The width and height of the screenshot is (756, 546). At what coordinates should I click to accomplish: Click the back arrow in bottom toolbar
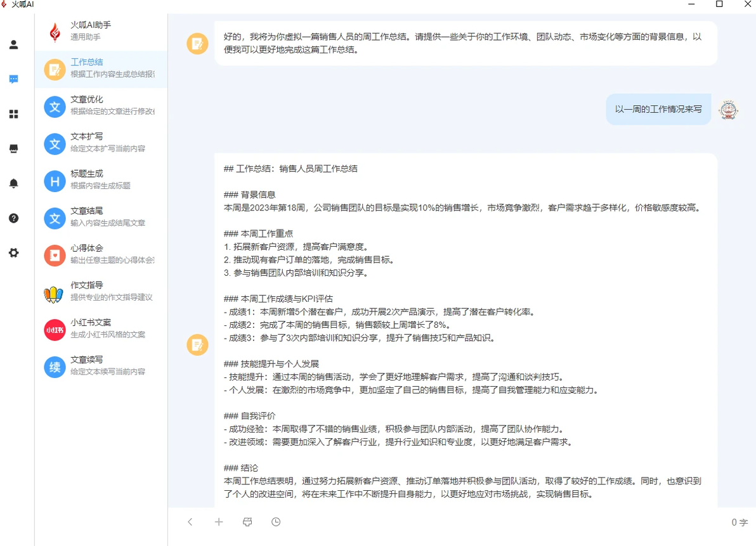tap(190, 522)
